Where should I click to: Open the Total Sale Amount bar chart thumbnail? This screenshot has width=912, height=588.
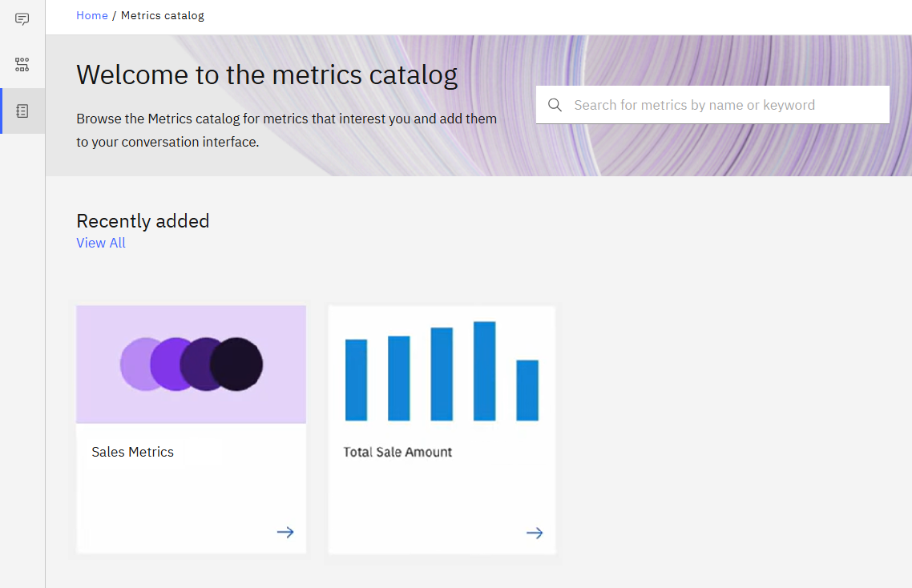(x=442, y=364)
